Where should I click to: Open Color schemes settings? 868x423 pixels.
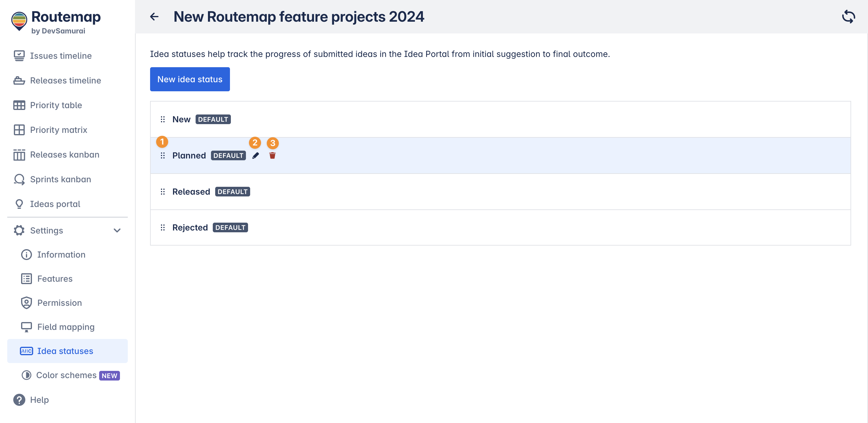pyautogui.click(x=66, y=375)
